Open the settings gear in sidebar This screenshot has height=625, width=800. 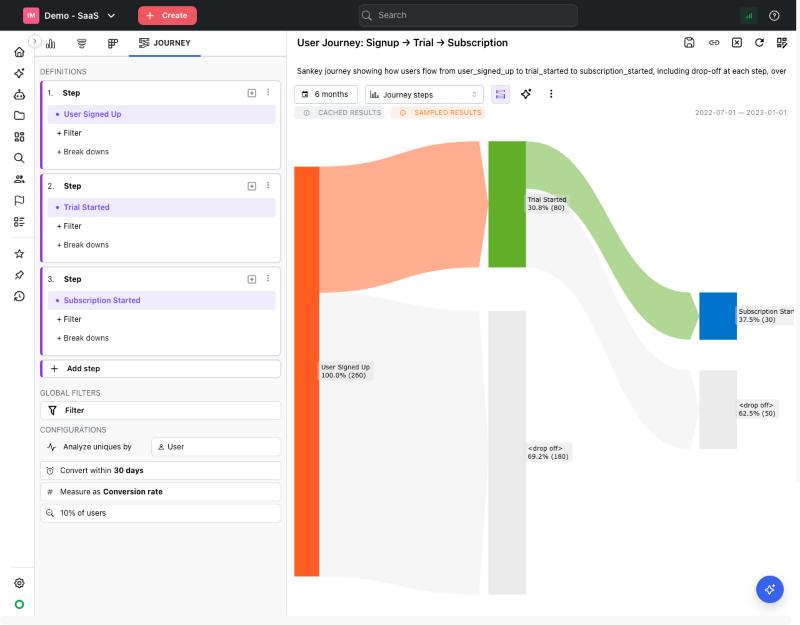[19, 583]
